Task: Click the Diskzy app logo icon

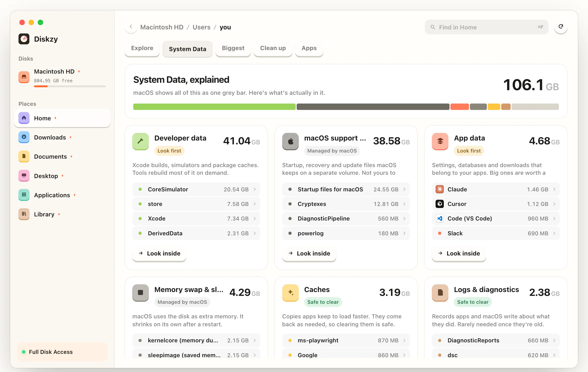Action: 24,39
